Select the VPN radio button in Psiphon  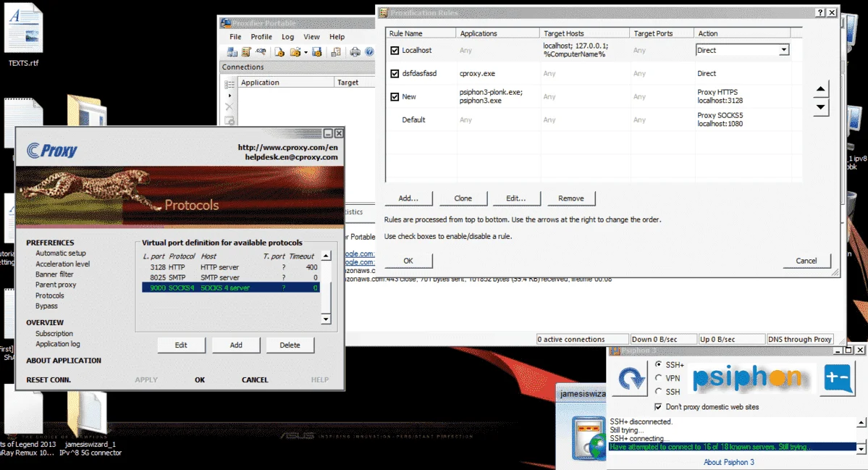pyautogui.click(x=658, y=378)
